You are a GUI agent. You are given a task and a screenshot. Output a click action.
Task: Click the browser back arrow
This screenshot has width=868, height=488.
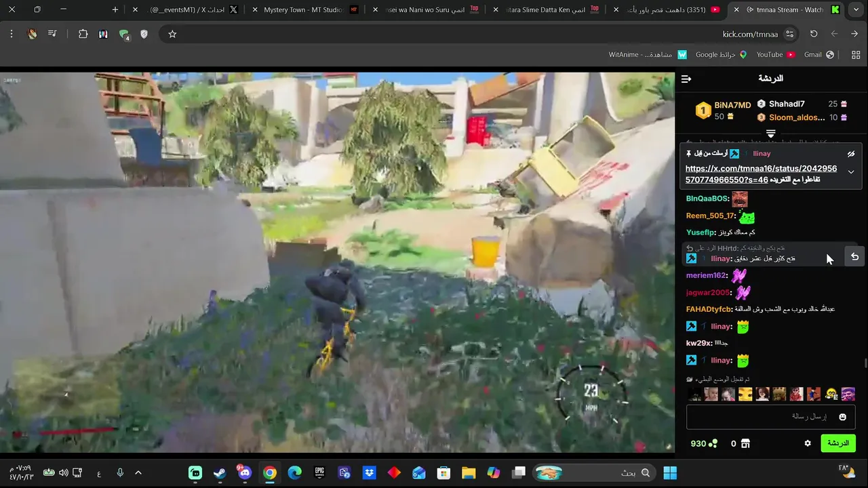854,34
